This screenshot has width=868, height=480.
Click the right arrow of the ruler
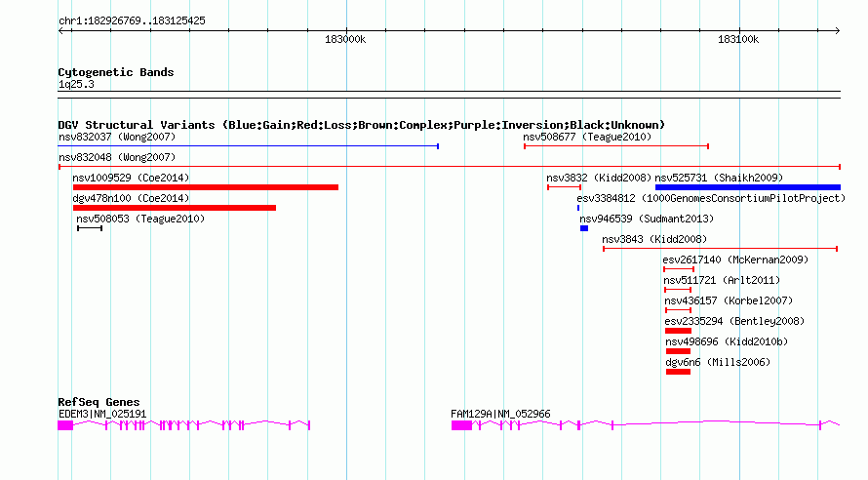point(837,31)
